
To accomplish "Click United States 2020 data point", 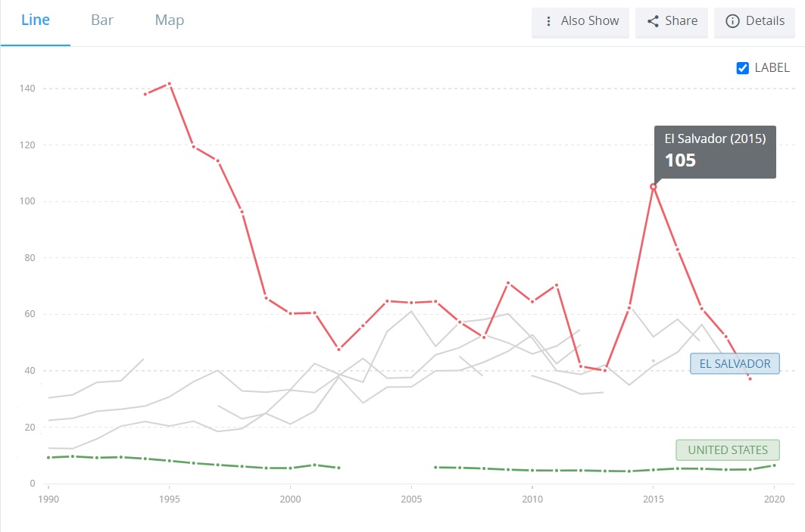I will (x=774, y=465).
